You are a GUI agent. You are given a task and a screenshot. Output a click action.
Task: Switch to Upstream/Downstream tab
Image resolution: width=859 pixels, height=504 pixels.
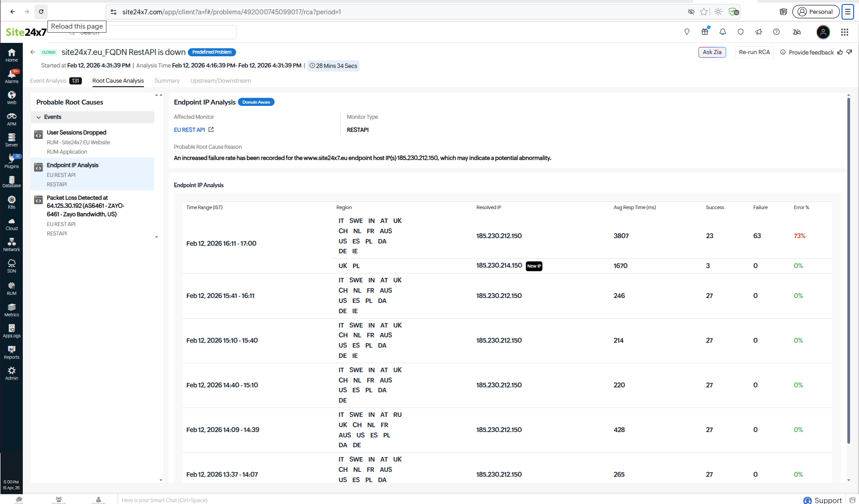point(220,81)
